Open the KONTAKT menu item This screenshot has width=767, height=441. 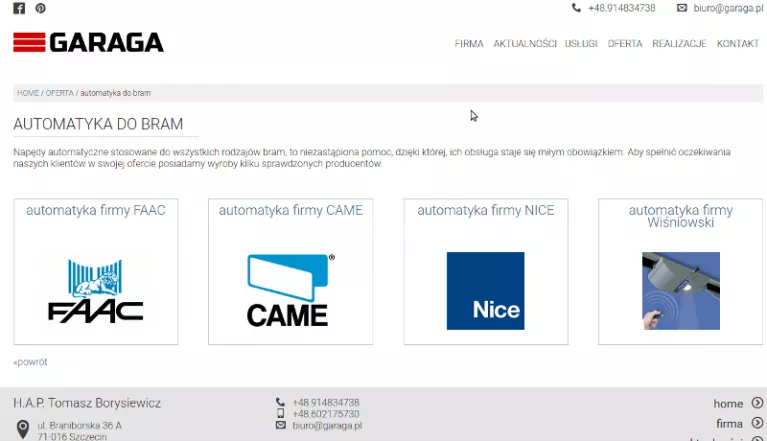click(x=738, y=44)
